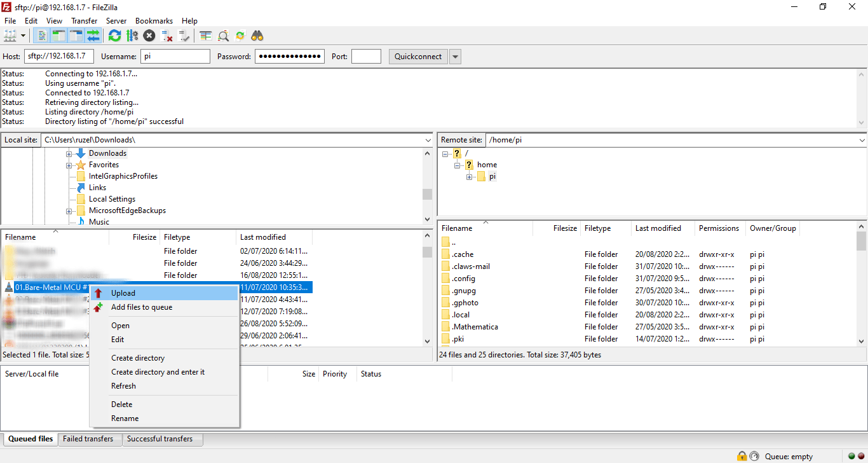
Task: Toggle synchronized browsing
Action: coord(240,36)
